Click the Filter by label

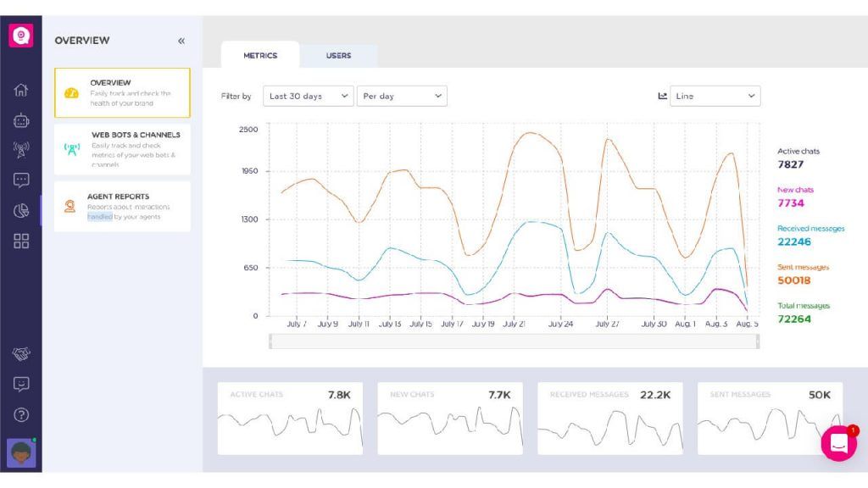(x=236, y=97)
